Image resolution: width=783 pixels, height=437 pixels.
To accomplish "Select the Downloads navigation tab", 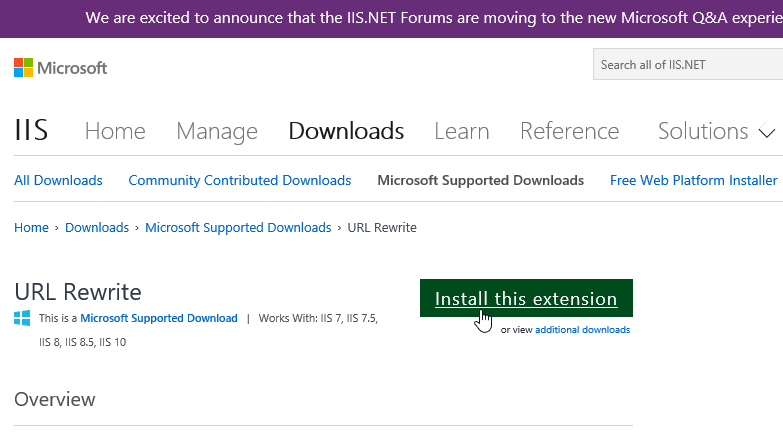I will [x=346, y=131].
